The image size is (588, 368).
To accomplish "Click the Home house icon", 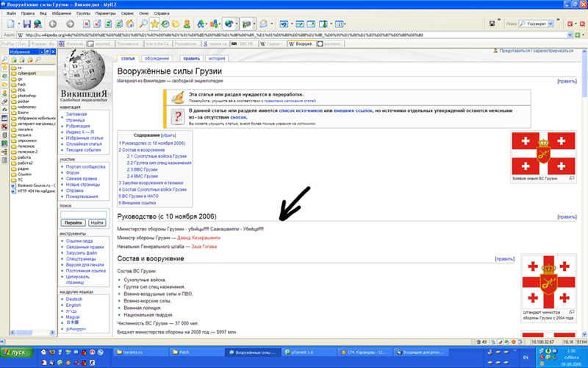I will click(x=130, y=24).
